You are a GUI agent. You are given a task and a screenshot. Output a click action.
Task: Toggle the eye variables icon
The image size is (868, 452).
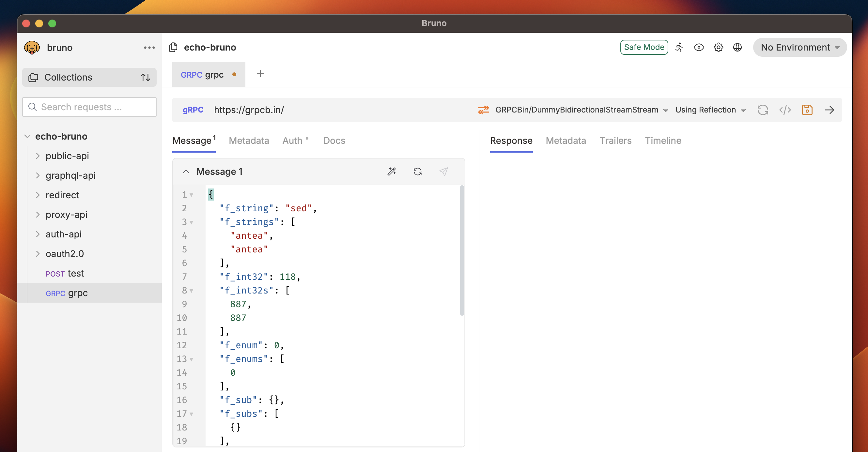click(699, 47)
